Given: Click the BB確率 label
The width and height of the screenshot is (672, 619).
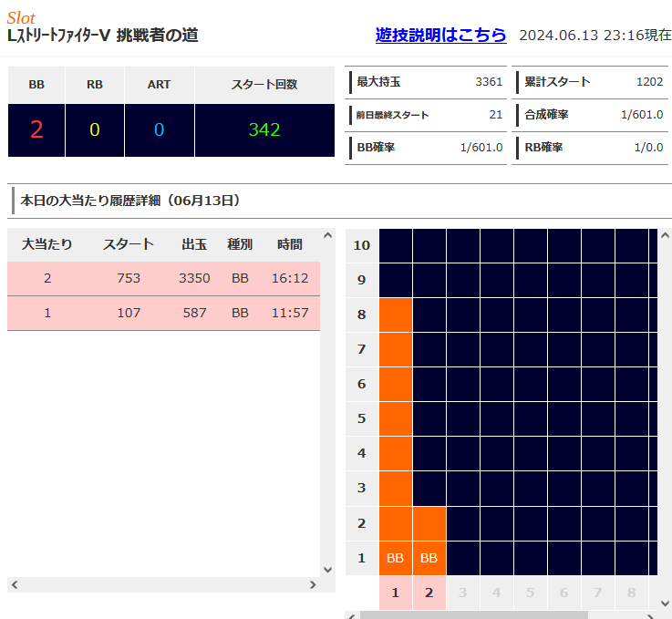Looking at the screenshot, I should [x=376, y=148].
